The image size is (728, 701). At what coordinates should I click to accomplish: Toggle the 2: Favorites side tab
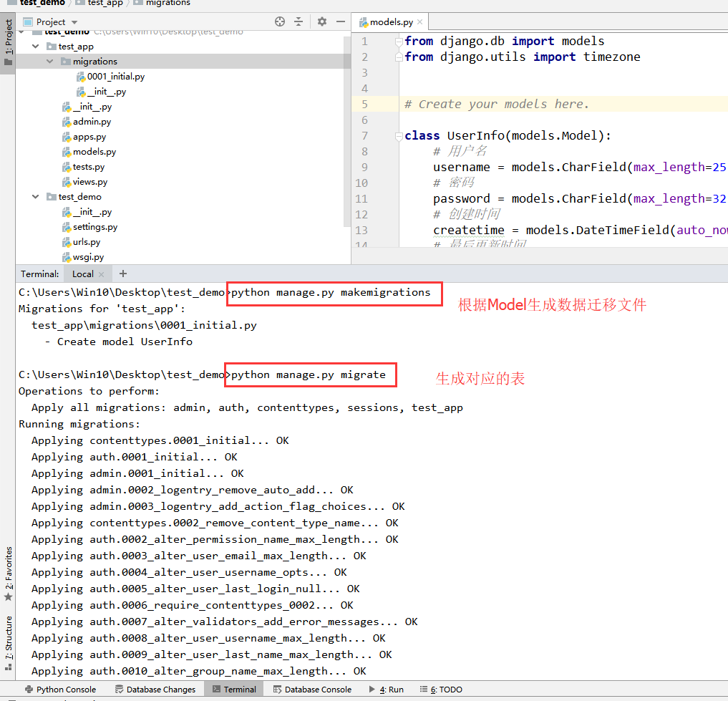pos(9,574)
